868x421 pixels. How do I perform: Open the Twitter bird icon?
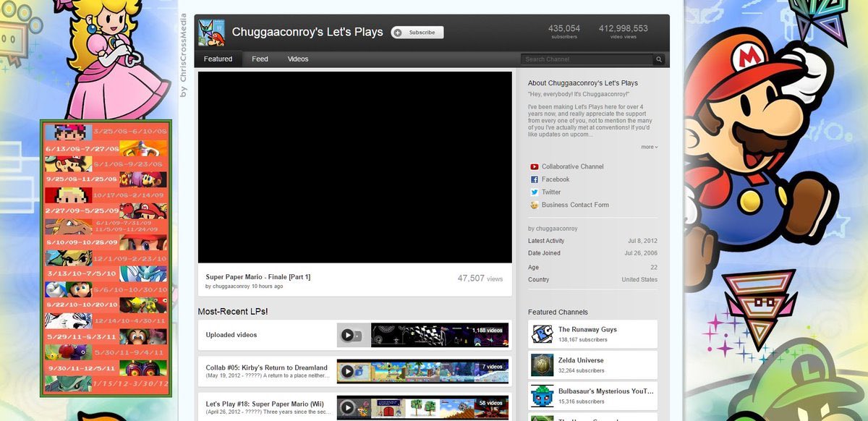535,192
